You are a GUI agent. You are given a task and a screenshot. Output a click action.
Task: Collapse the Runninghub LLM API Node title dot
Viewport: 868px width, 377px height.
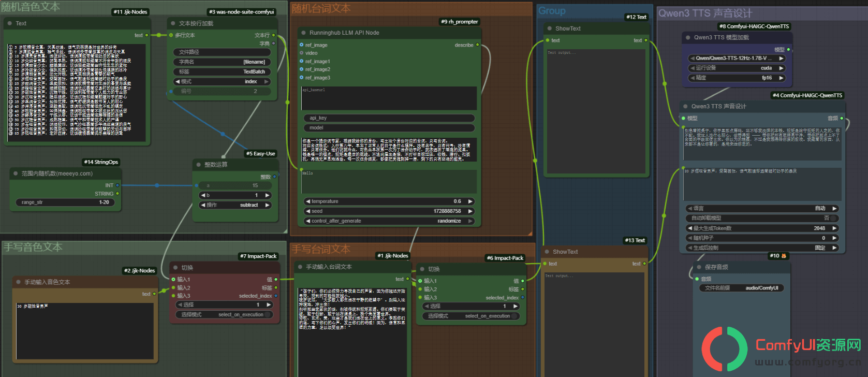point(303,33)
